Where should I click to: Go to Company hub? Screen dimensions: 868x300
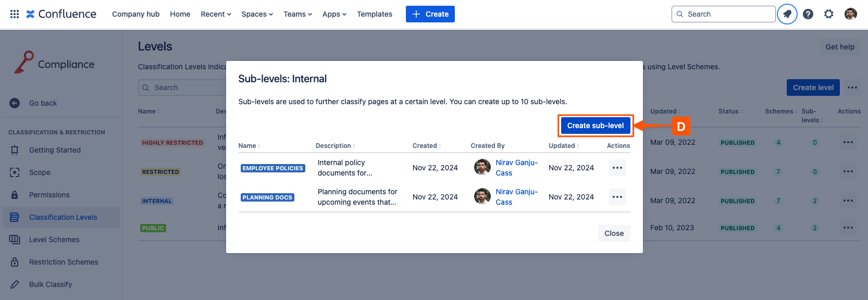point(135,14)
